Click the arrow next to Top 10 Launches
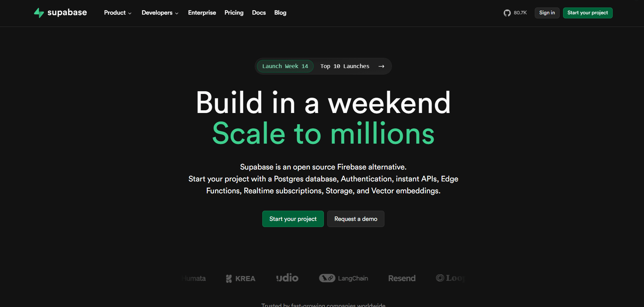 [x=381, y=66]
